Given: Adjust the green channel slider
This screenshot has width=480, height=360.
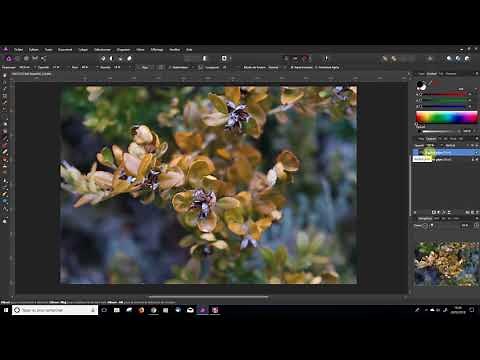Looking at the screenshot, I should point(444,100).
